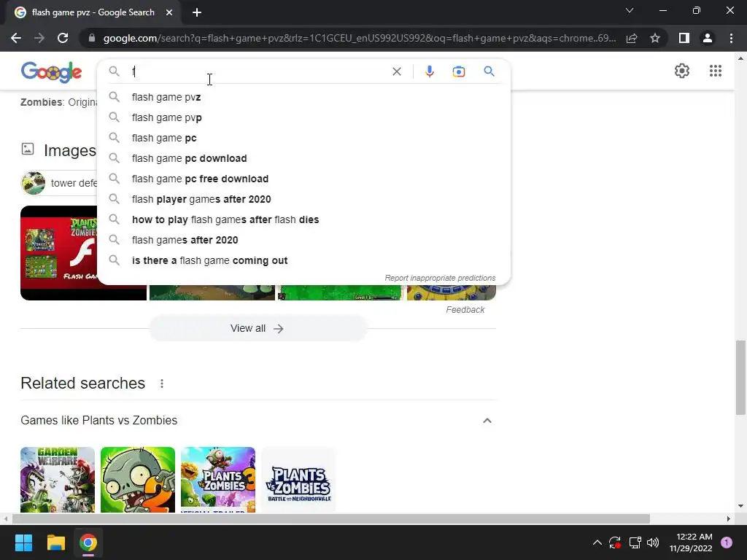Pick 'flash game pc free download' suggestion
The height and width of the screenshot is (560, 747).
(304, 179)
